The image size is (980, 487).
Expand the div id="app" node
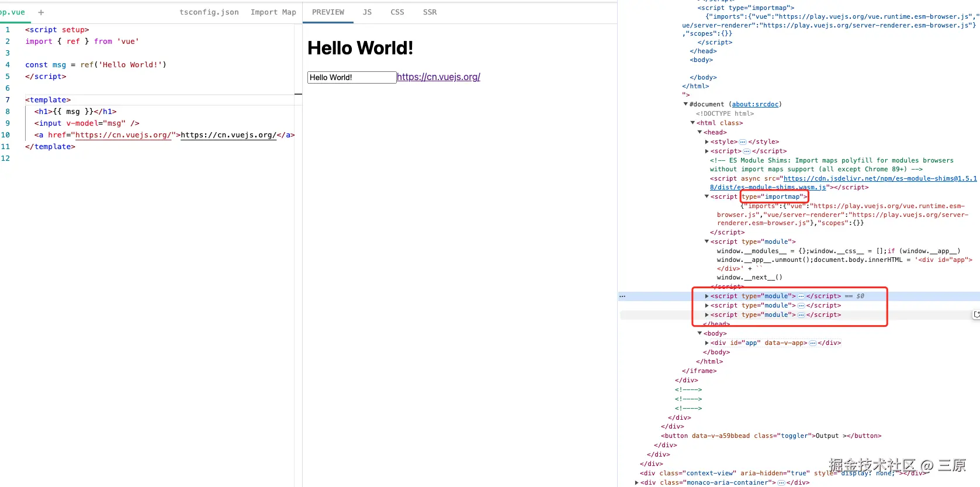(x=707, y=343)
